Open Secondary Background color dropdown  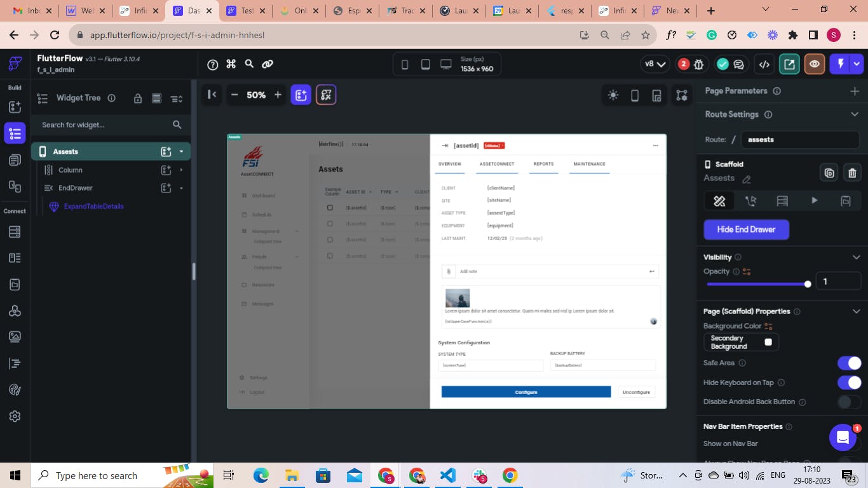(741, 342)
